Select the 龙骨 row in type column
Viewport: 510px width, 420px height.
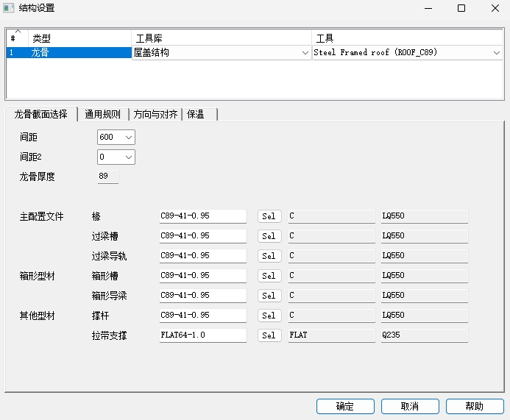coord(79,53)
